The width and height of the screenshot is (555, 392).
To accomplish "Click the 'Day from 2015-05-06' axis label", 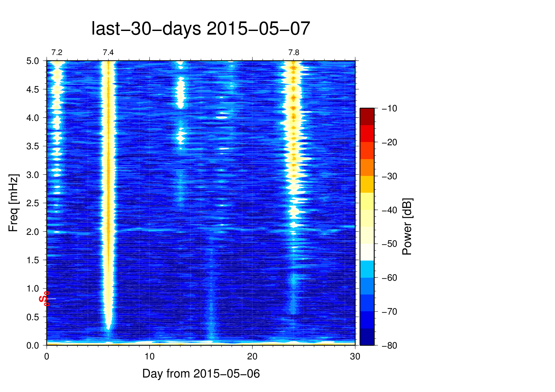I will pos(201,374).
